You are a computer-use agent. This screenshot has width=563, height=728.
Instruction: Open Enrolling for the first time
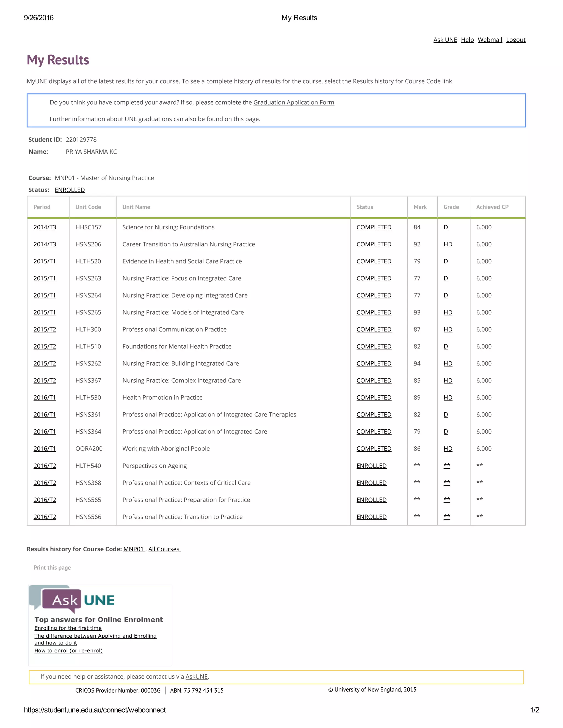(x=68, y=628)
